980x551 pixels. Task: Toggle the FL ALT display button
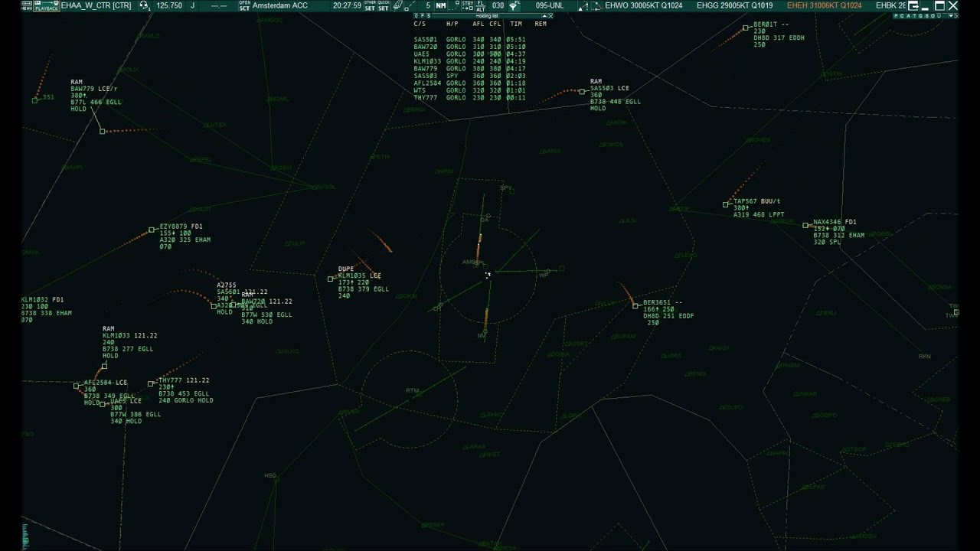[x=480, y=5]
